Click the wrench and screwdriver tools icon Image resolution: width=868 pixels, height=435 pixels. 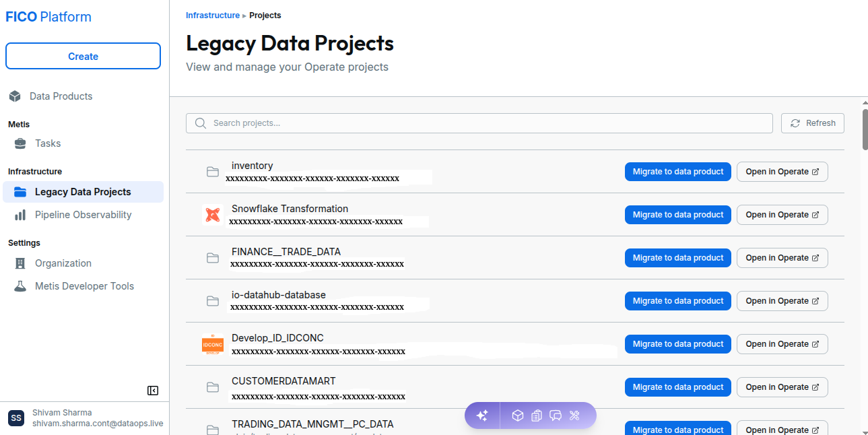(574, 415)
